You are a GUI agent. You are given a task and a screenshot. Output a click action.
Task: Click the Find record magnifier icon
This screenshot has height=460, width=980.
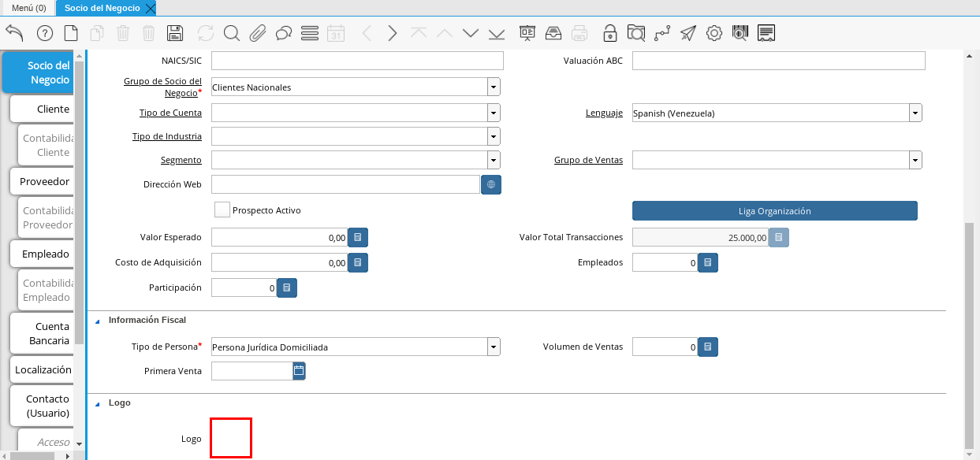[231, 33]
